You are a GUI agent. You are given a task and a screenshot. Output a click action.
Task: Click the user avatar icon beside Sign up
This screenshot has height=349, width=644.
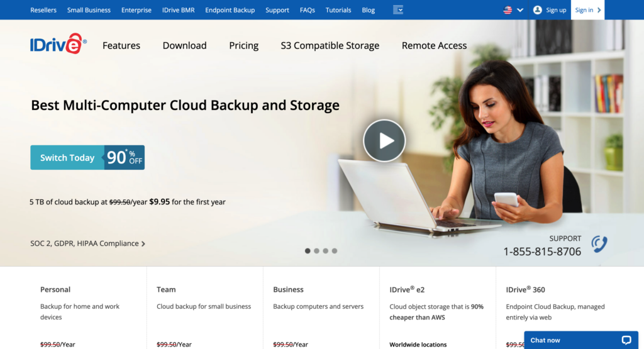(537, 10)
